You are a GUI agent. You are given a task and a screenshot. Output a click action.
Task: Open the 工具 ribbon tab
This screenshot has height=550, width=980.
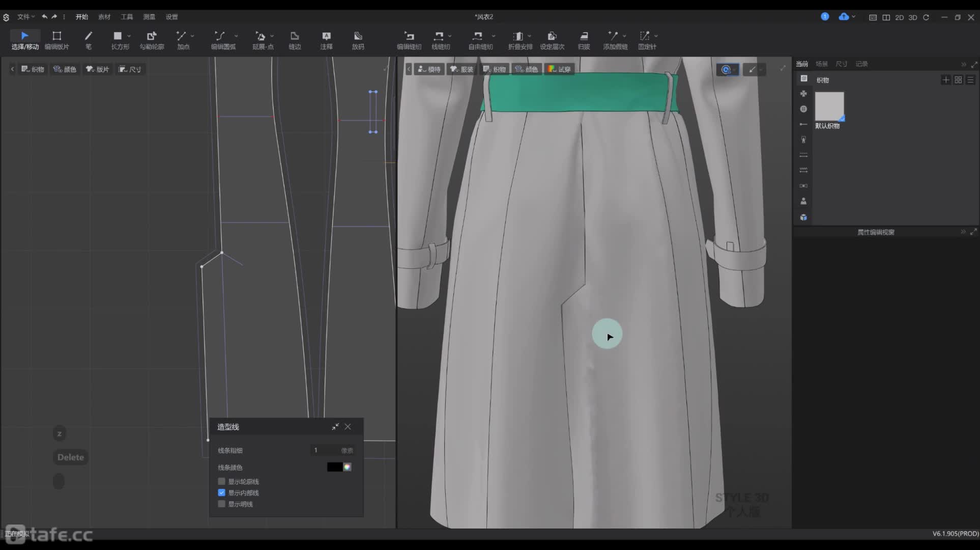pyautogui.click(x=126, y=17)
